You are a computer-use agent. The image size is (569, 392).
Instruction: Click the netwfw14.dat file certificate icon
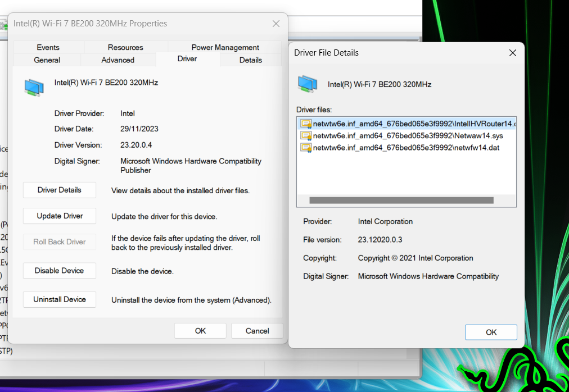[306, 148]
